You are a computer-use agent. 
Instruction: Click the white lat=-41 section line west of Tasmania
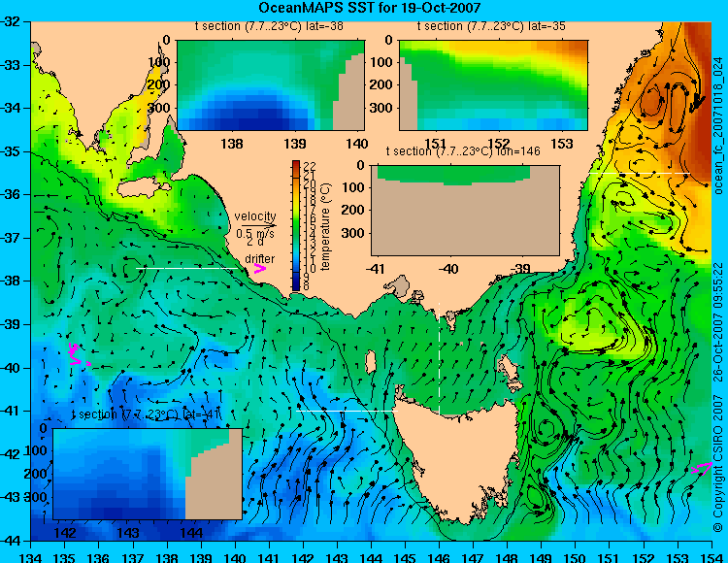pos(347,411)
